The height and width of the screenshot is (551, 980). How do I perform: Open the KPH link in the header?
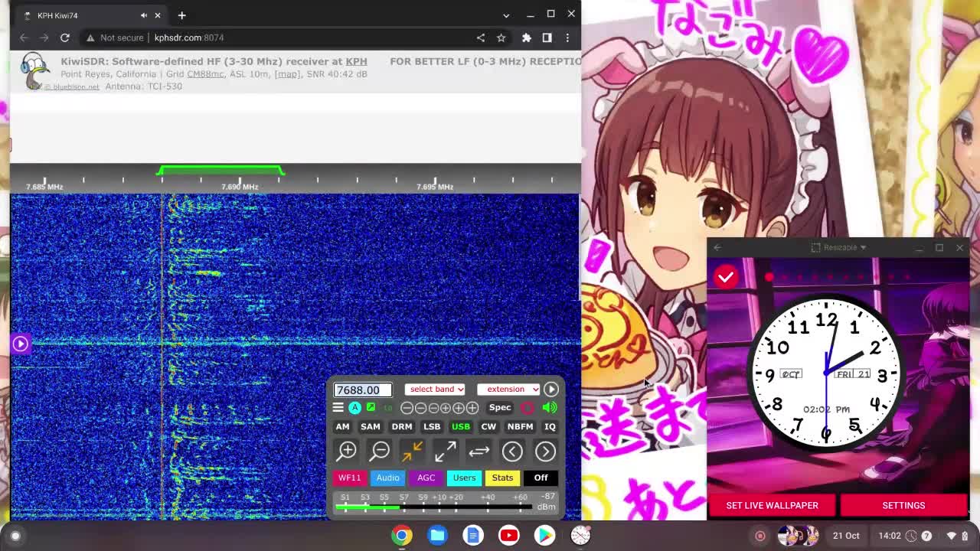click(x=356, y=61)
